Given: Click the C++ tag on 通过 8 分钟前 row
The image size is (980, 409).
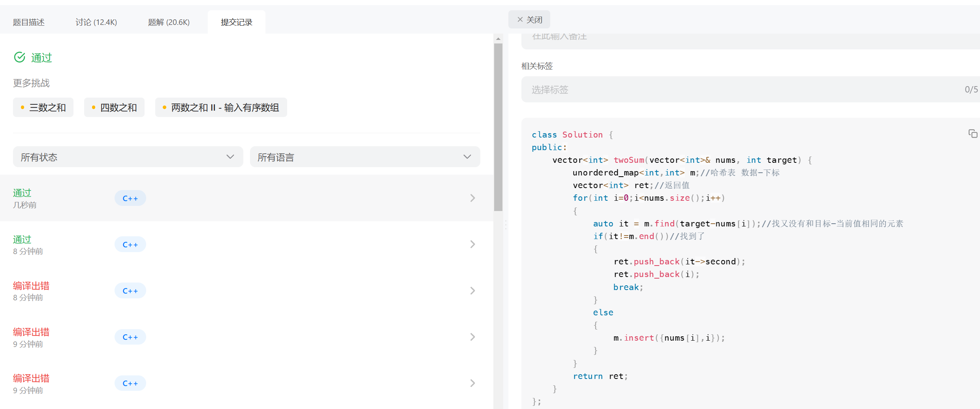Looking at the screenshot, I should tap(130, 244).
